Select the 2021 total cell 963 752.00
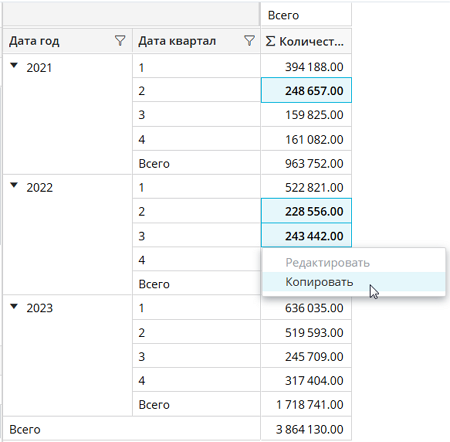Screen dimensions: 450x442 pos(306,163)
